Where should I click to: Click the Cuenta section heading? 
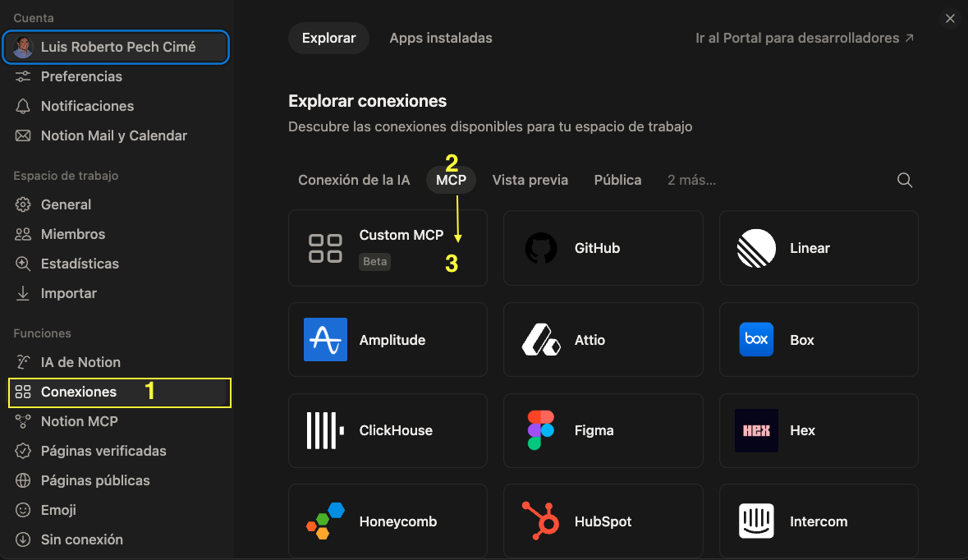coord(34,19)
